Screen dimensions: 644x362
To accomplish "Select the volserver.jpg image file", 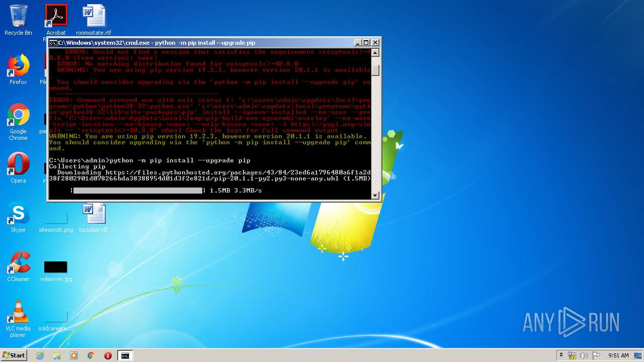I will 56,271.
